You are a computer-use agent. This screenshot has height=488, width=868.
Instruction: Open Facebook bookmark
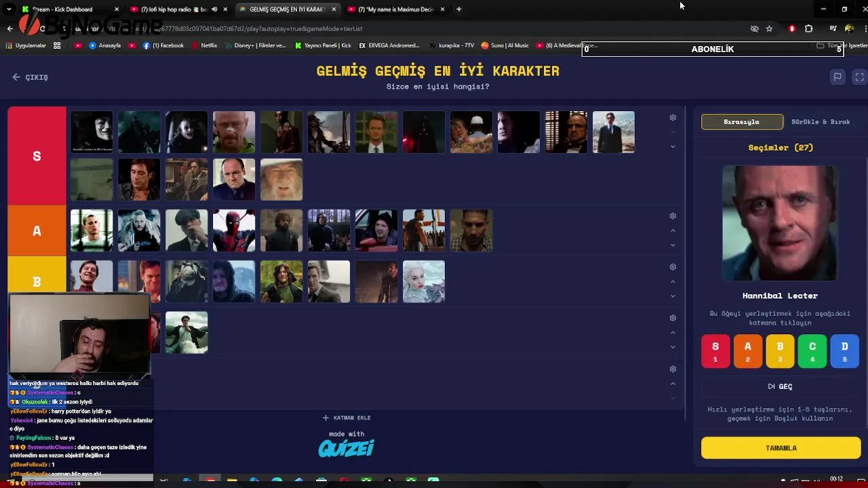point(163,45)
